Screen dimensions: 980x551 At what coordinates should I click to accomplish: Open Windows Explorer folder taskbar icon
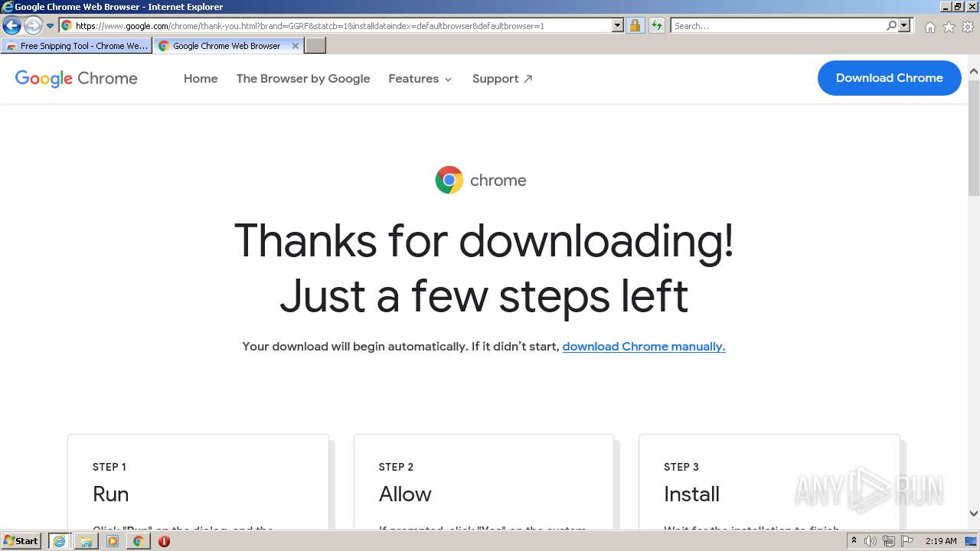pos(86,541)
